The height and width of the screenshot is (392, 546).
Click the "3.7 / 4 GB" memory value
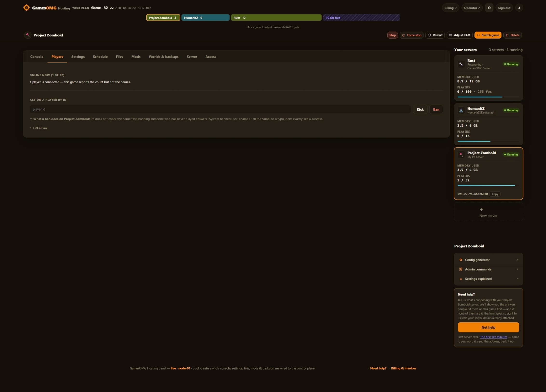(x=467, y=170)
